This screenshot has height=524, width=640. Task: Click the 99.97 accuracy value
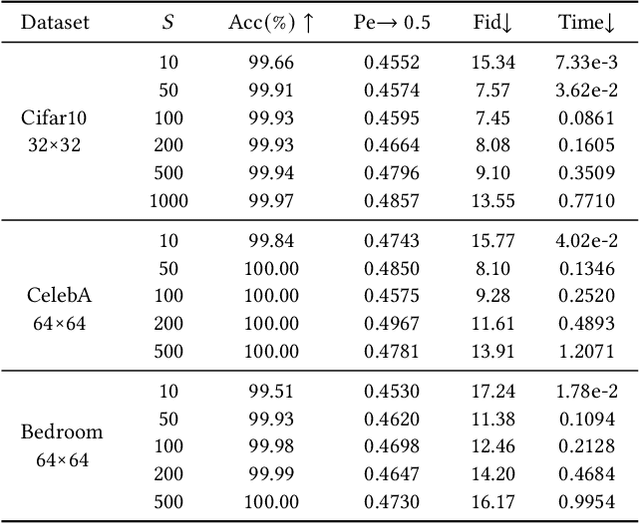tap(271, 201)
